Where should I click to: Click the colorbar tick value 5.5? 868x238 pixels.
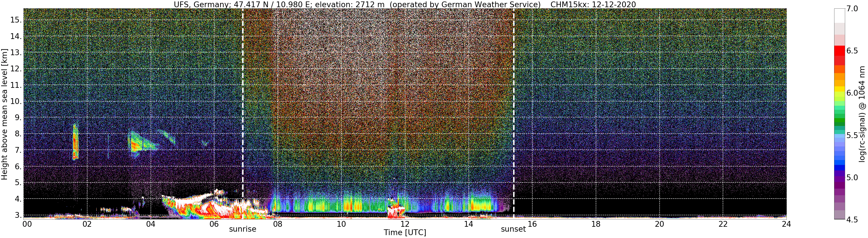point(852,135)
